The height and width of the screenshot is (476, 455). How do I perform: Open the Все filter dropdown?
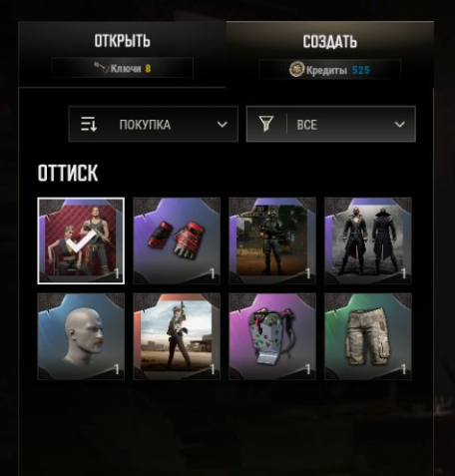(x=331, y=124)
